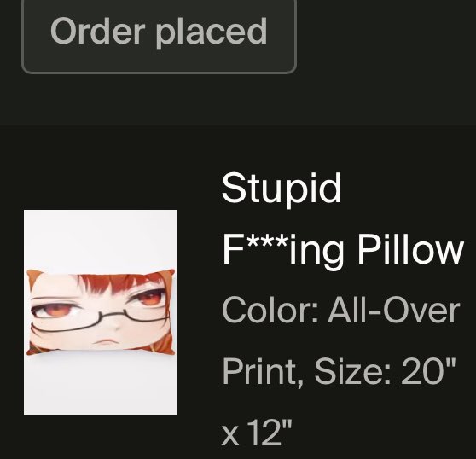The height and width of the screenshot is (459, 476).
Task: Click the white area above the pillow photo
Action: point(101,239)
